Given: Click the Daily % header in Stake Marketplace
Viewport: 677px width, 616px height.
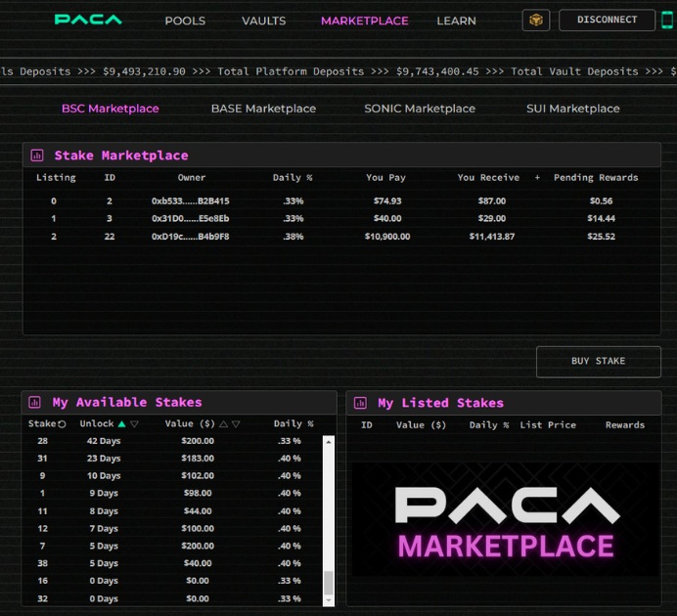Looking at the screenshot, I should pyautogui.click(x=293, y=178).
